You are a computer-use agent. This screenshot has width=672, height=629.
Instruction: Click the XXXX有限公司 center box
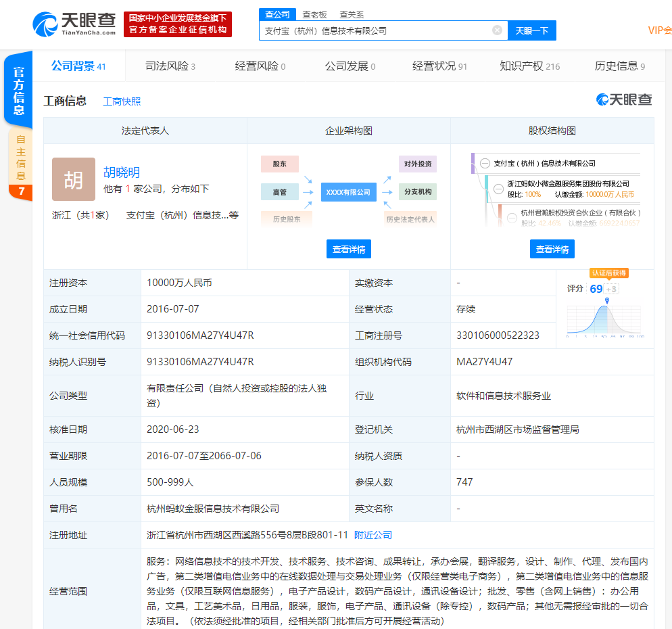pyautogui.click(x=348, y=192)
